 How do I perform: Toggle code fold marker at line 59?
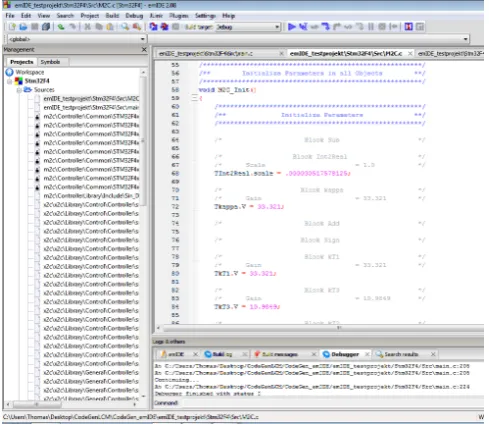click(195, 98)
